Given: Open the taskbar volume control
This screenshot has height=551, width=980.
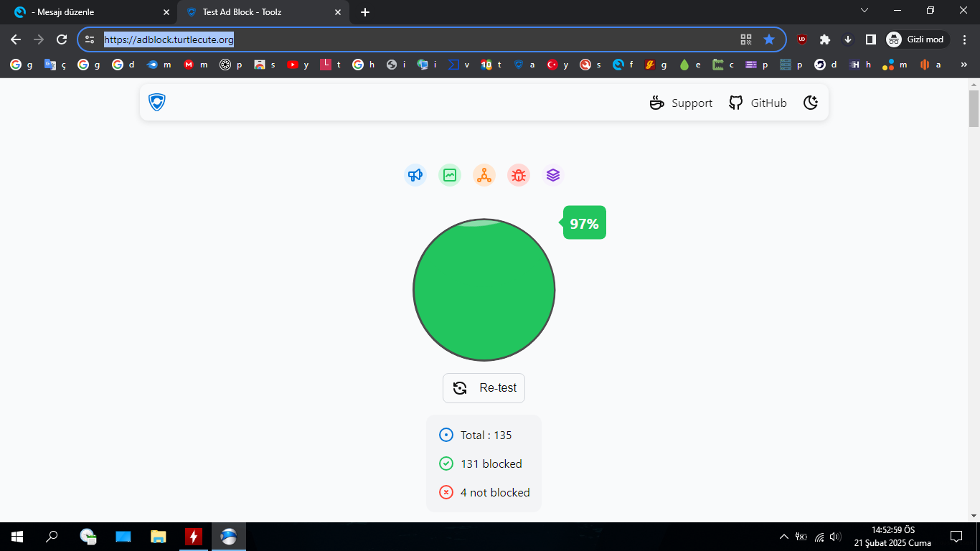Looking at the screenshot, I should (x=835, y=537).
